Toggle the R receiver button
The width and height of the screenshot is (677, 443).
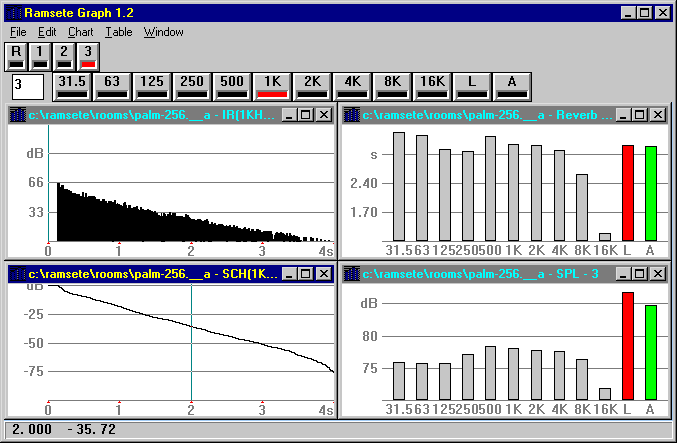[16, 57]
